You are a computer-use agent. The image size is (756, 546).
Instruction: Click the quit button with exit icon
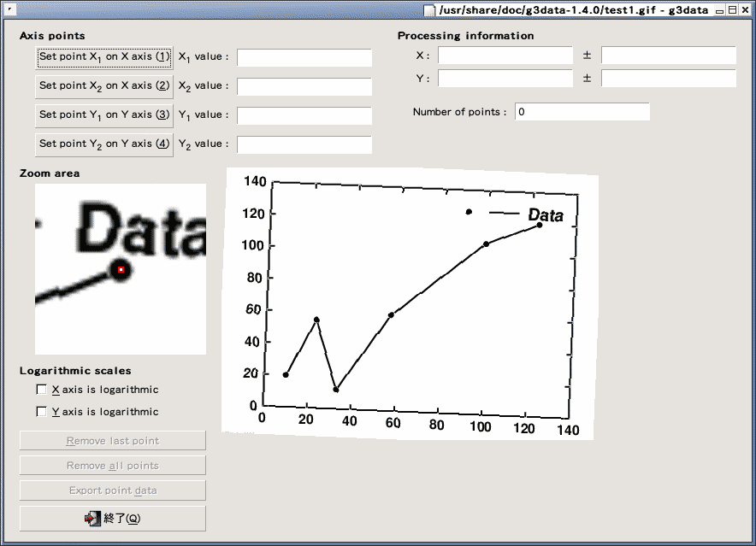point(113,519)
